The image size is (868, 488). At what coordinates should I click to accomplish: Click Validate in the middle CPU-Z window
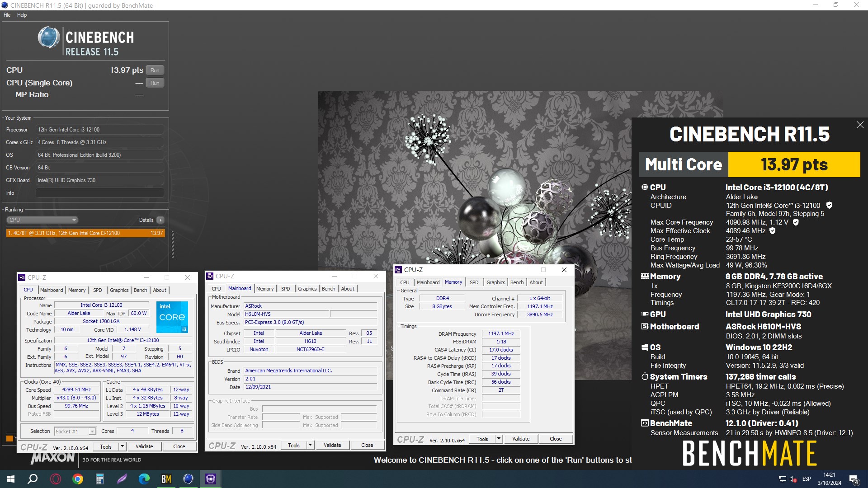(x=332, y=445)
